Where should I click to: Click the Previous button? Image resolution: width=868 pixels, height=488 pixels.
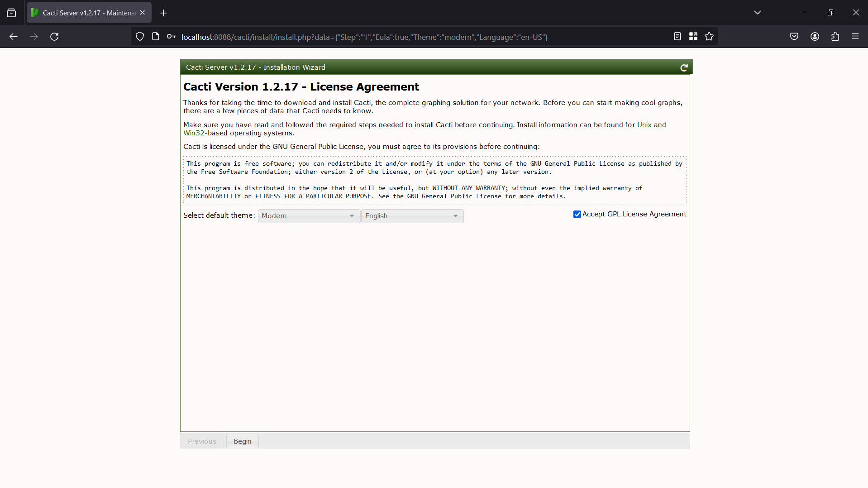click(202, 441)
